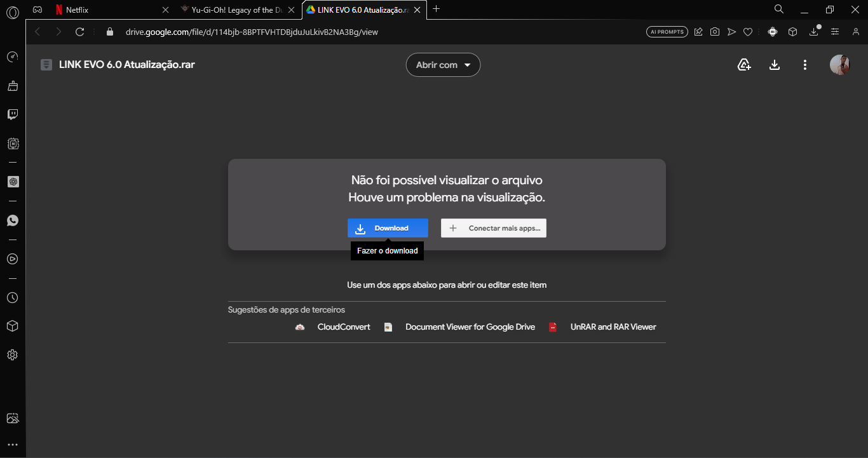Open the tab search magnifier
Viewport: 868px width, 458px height.
[x=779, y=9]
